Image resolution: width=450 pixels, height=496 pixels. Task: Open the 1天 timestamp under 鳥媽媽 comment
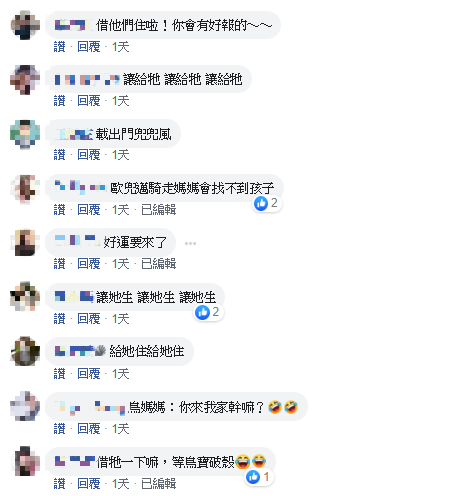coord(121,429)
